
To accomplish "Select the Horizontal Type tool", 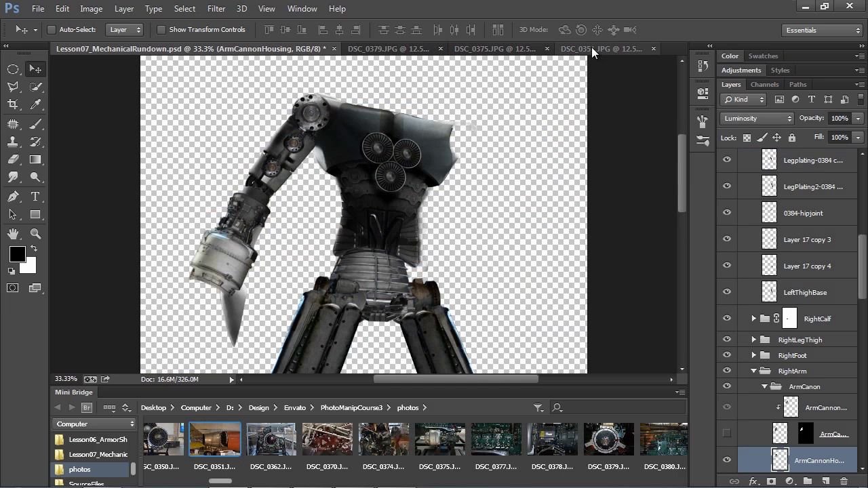I will (x=36, y=197).
